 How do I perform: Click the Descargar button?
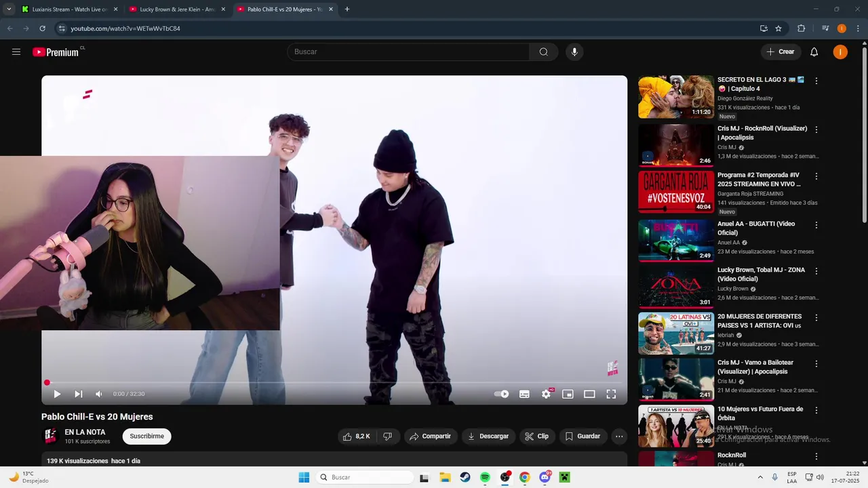click(488, 436)
